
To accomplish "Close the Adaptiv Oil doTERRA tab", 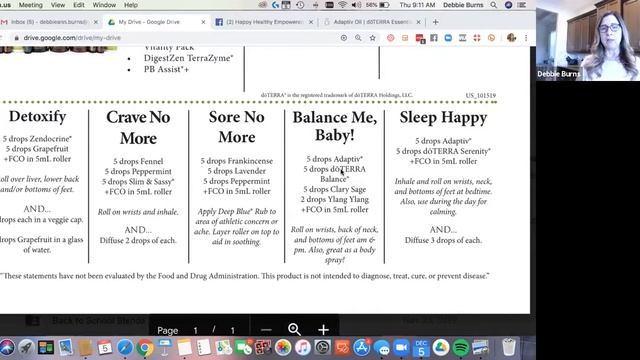I will point(418,22).
